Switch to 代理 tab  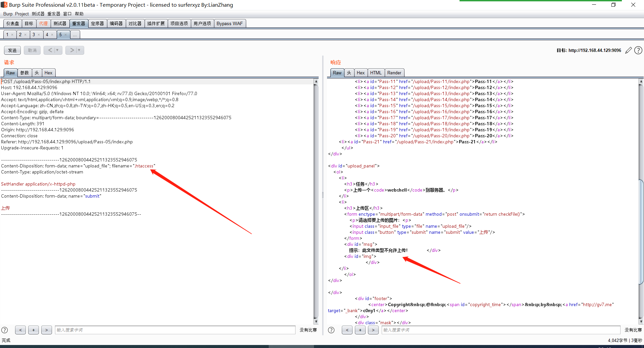44,23
